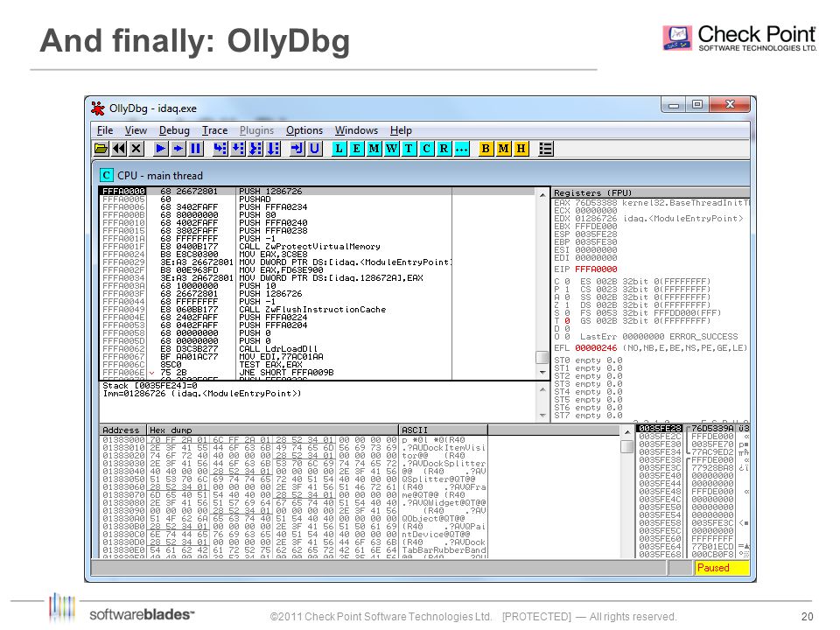Click Execute till user code U icon
Image resolution: width=840 pixels, height=630 pixels.
point(314,149)
